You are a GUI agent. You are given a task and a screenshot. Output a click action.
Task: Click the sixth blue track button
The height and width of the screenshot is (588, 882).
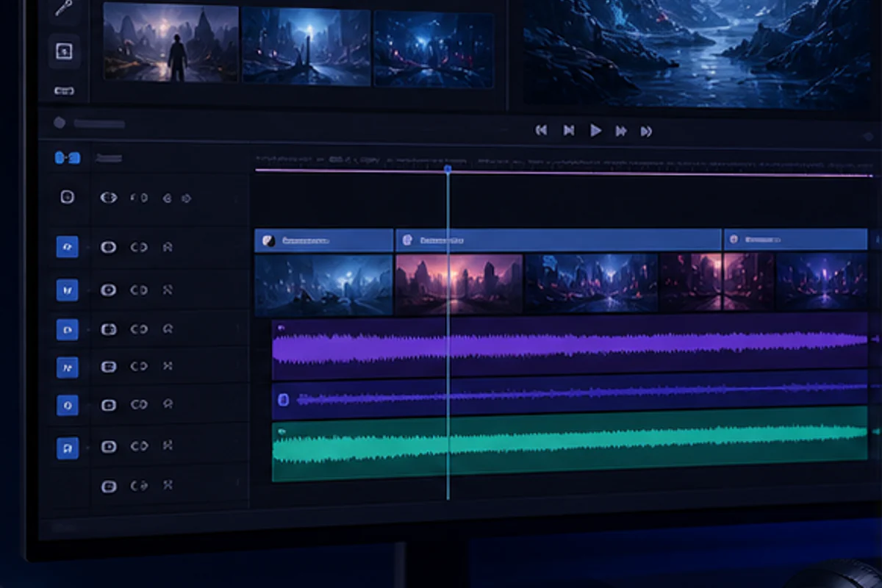(x=67, y=448)
